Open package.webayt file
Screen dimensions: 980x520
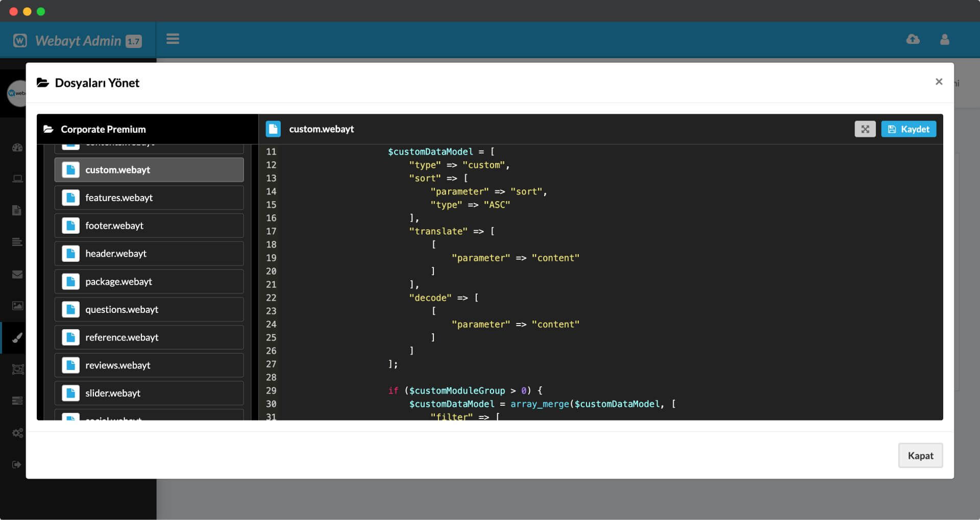point(149,282)
